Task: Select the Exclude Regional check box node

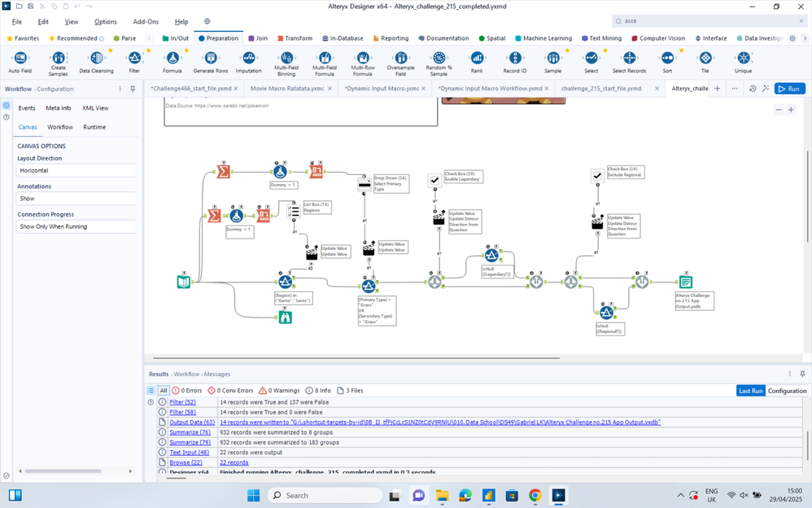Action: pos(597,176)
